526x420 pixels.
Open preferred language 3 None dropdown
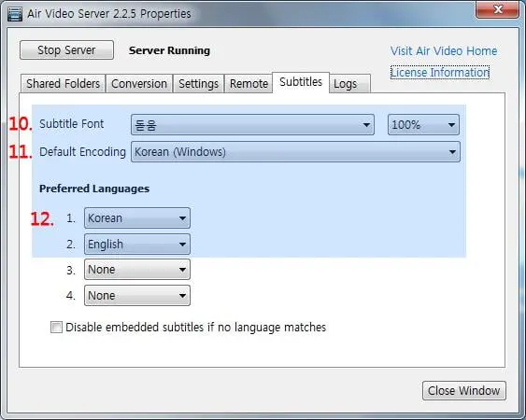[137, 270]
